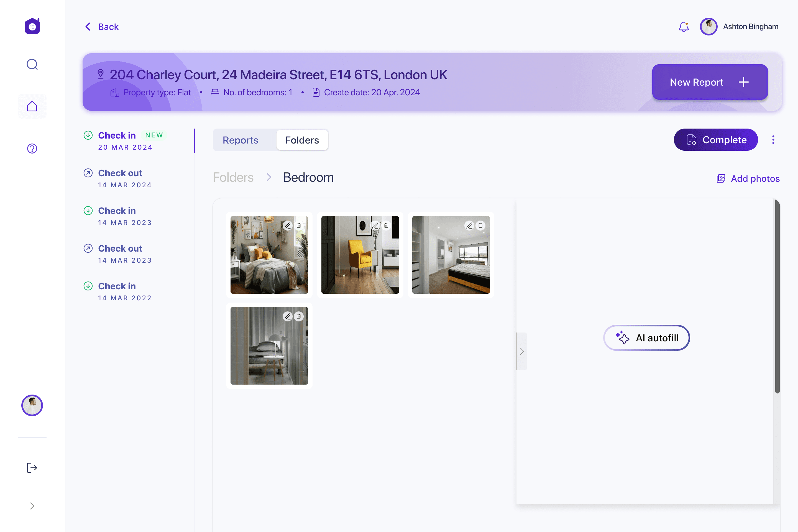
Task: Open the three-dot more options menu
Action: pos(773,140)
